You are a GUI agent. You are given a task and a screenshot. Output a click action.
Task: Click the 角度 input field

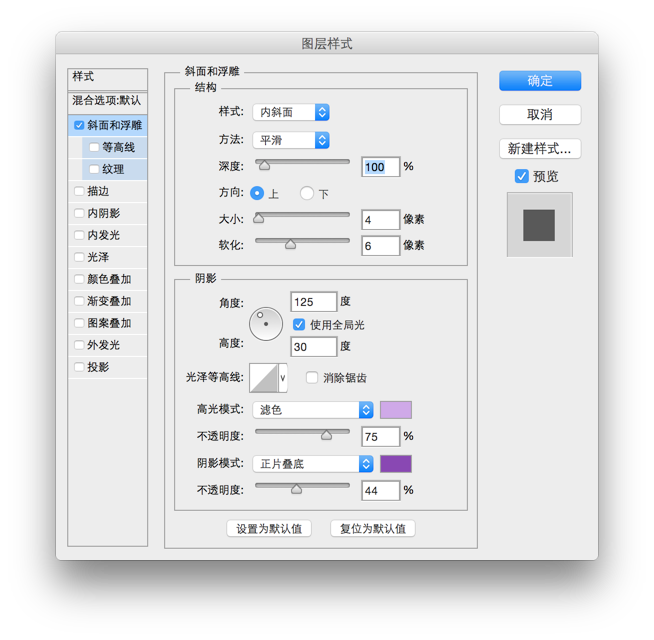[x=313, y=302]
